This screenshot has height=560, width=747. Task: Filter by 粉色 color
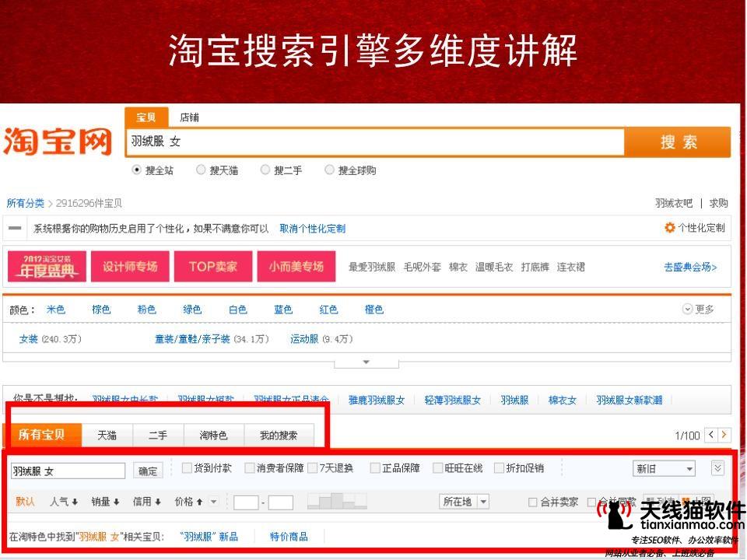coord(147,310)
